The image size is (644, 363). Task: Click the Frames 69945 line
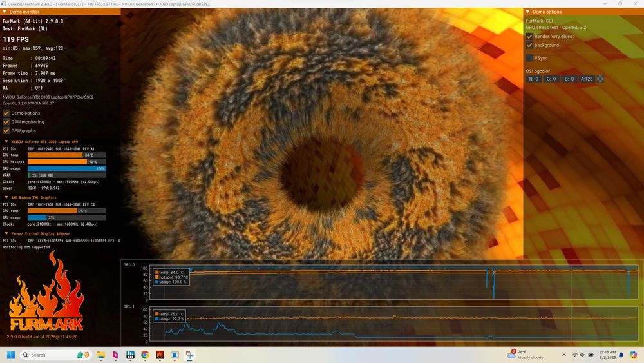tap(25, 66)
